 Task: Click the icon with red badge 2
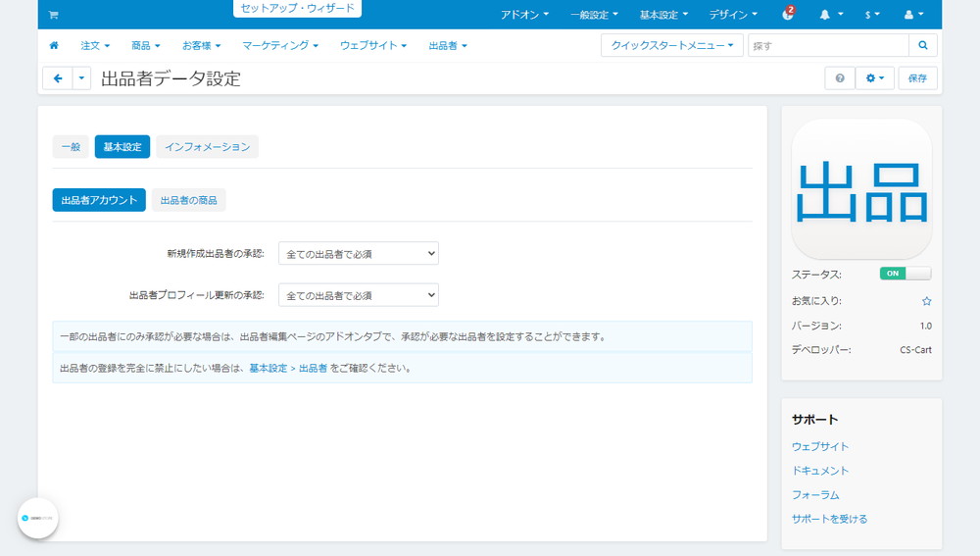788,13
